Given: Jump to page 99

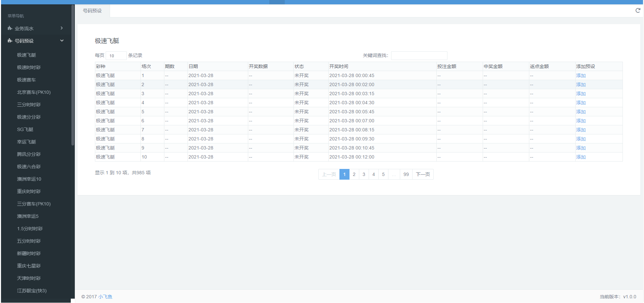Looking at the screenshot, I should (x=406, y=174).
